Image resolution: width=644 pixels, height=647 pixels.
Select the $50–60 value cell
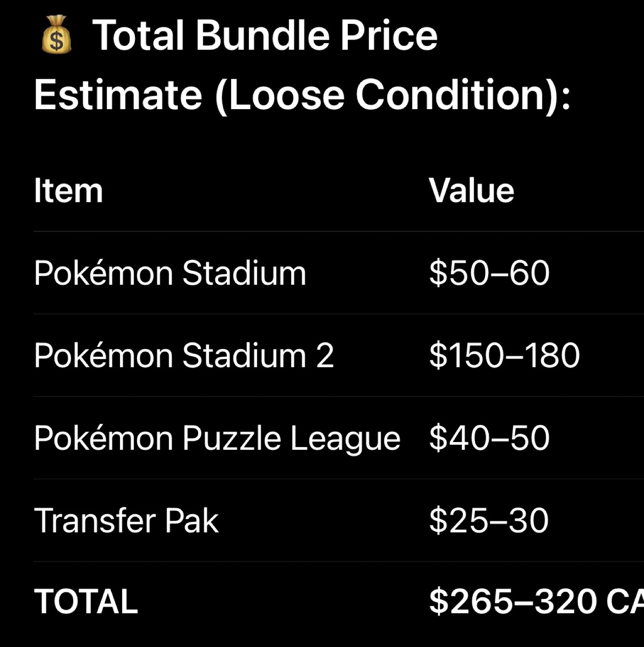click(x=489, y=273)
